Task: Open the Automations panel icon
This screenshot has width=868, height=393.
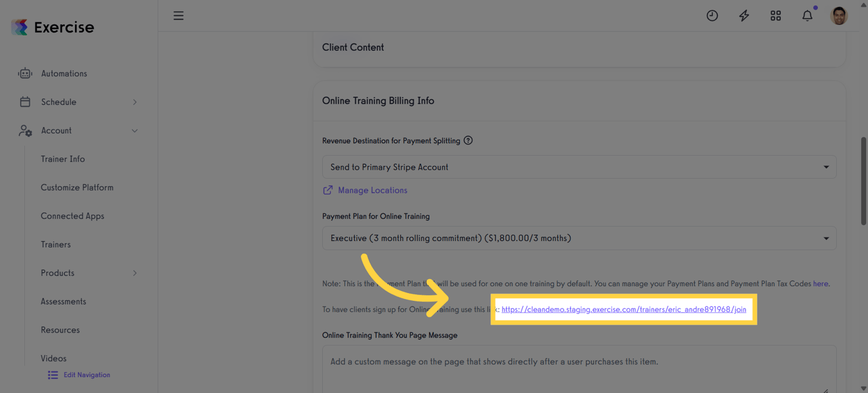Action: coord(25,73)
